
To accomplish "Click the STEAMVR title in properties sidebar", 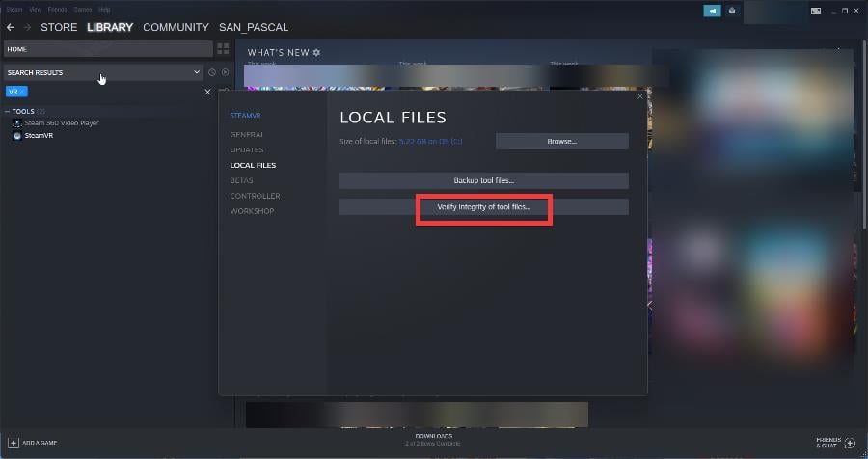I will [x=245, y=115].
